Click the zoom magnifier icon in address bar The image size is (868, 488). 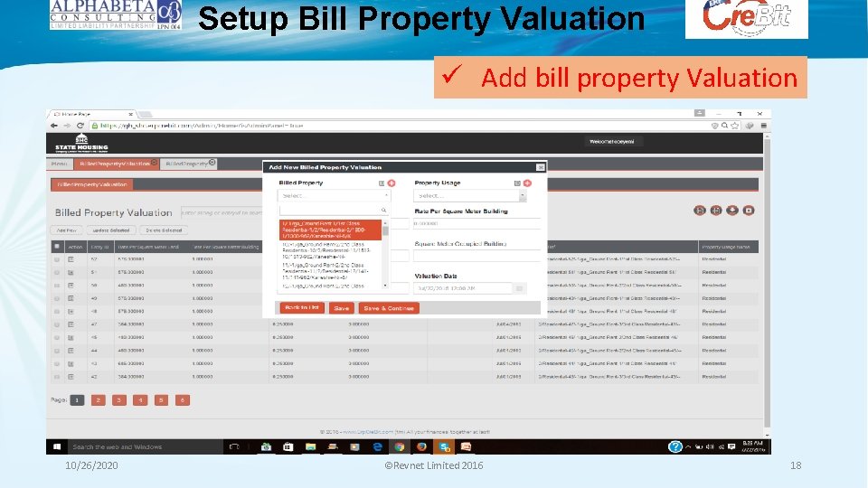point(724,126)
